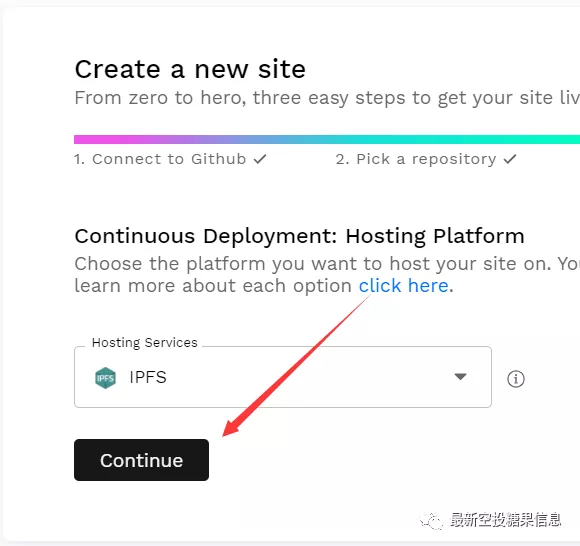Click the pink start of the progress bar

96,139
